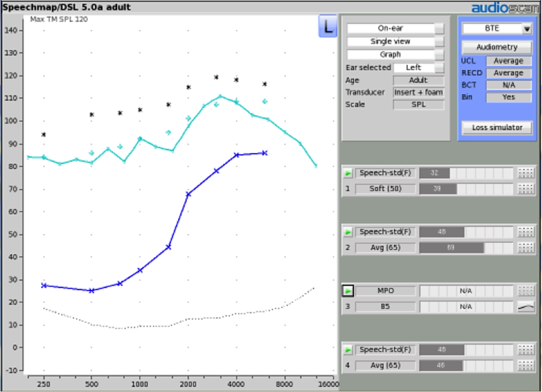Viewport: 542px width, 392px height.
Task: Start the MPO test 3 play icon
Action: pyautogui.click(x=348, y=291)
